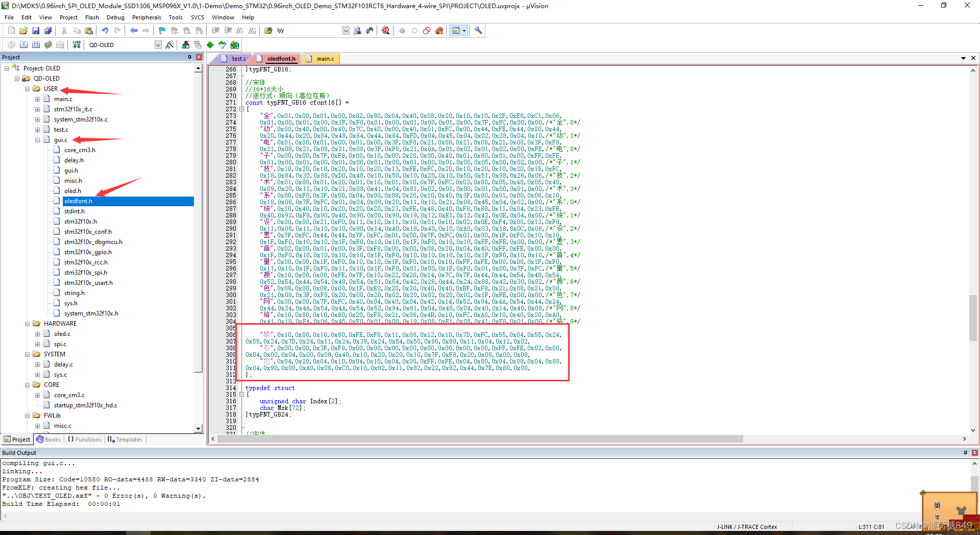
Task: Click the Save All toolbar icon
Action: click(47, 31)
